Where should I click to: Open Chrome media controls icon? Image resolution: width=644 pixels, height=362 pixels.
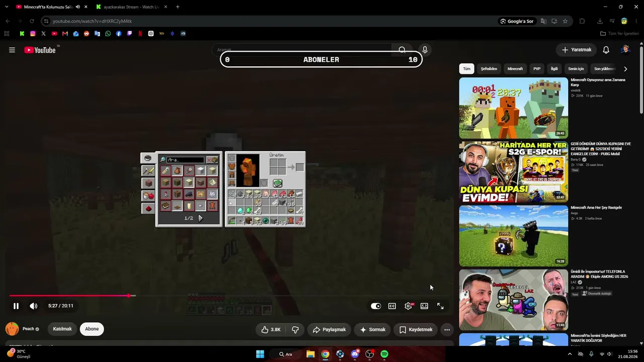(x=612, y=21)
